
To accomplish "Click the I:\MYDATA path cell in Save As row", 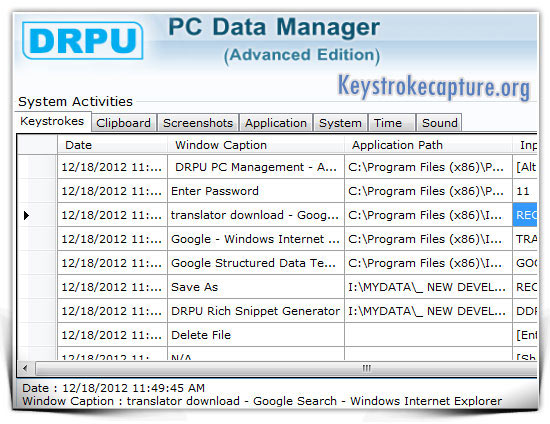I will pos(428,287).
